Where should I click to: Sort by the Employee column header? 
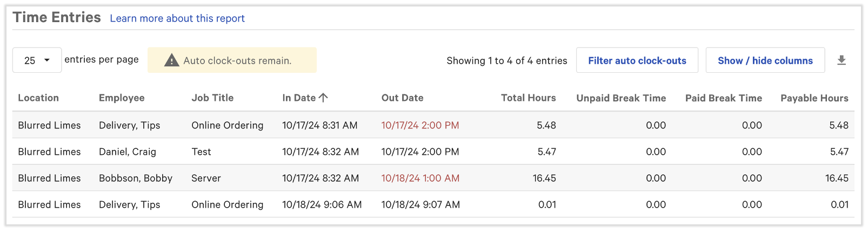(x=122, y=98)
